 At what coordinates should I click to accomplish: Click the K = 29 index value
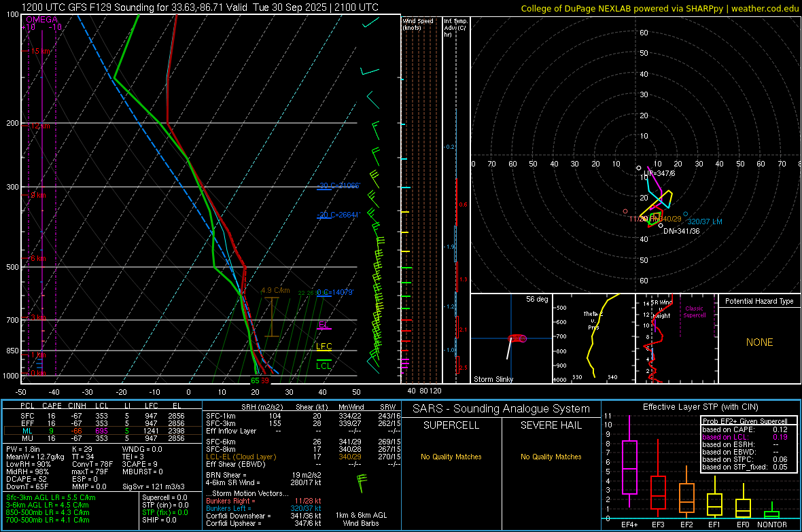pos(82,449)
